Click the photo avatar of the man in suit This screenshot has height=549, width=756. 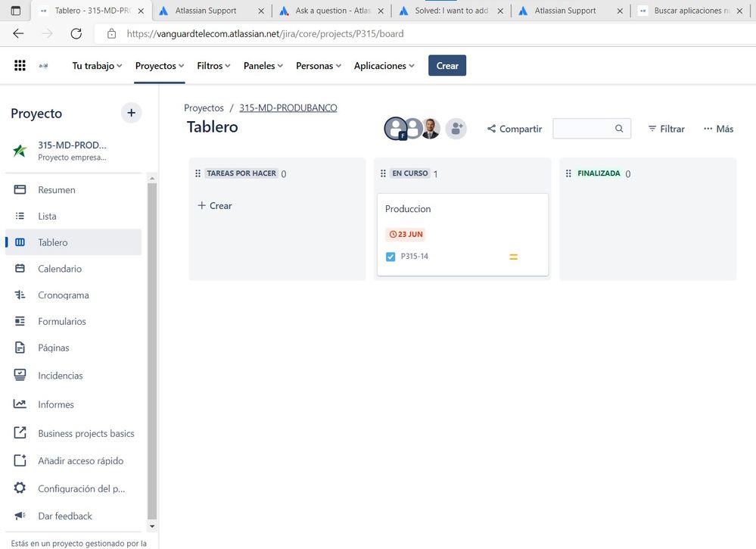[431, 129]
